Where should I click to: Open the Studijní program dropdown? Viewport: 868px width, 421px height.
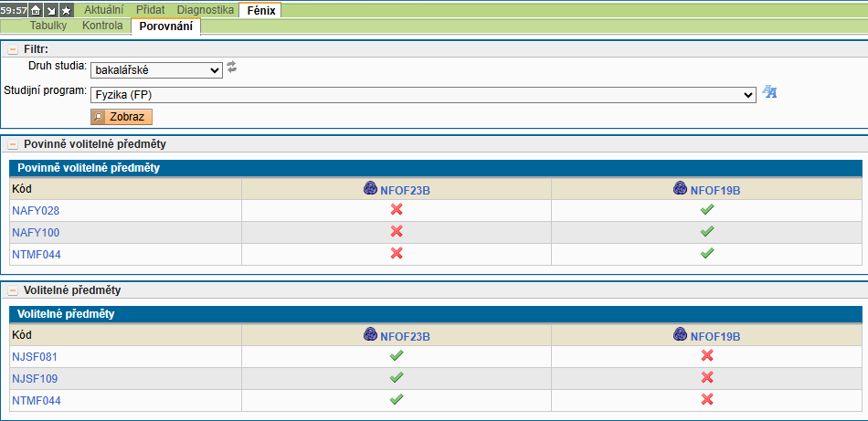(423, 95)
